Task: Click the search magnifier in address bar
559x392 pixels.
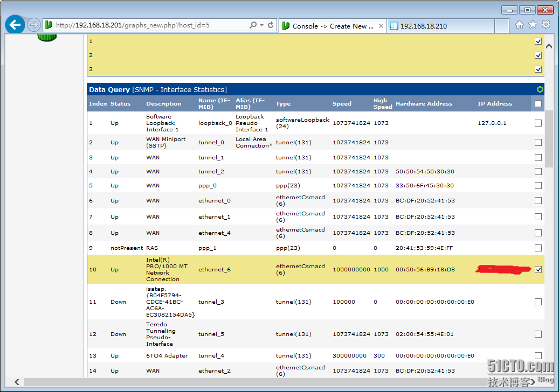Action: tap(253, 25)
